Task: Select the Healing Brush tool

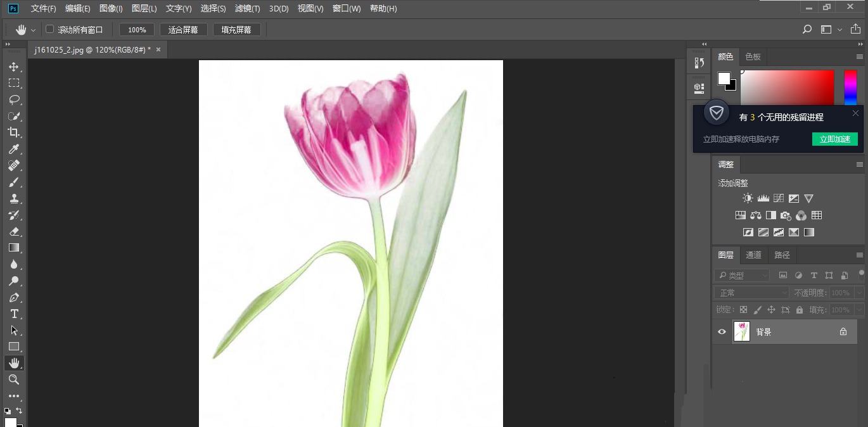Action: point(14,165)
